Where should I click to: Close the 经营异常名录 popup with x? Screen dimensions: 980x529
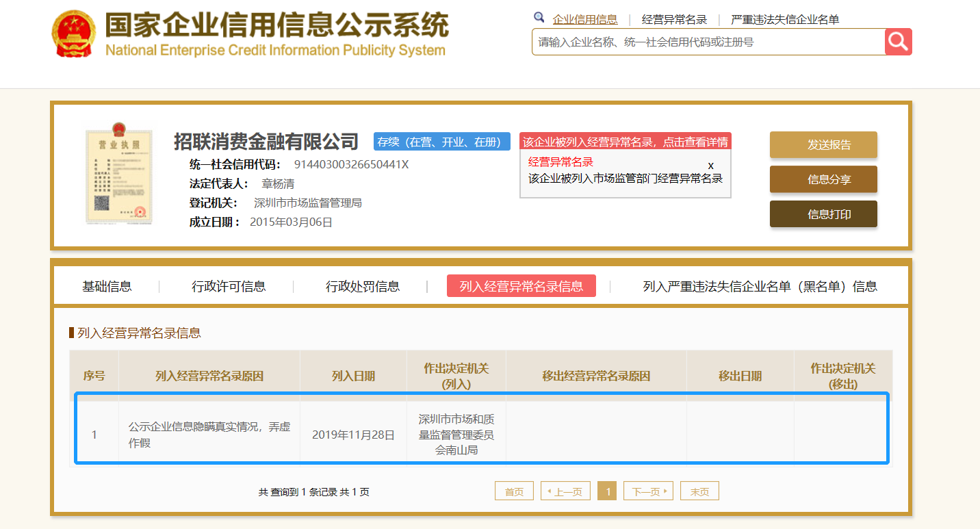[x=710, y=166]
